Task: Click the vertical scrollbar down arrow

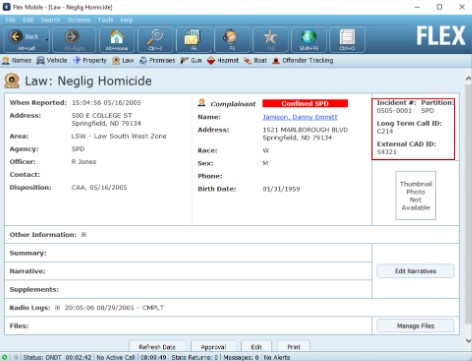Action: pos(468,341)
